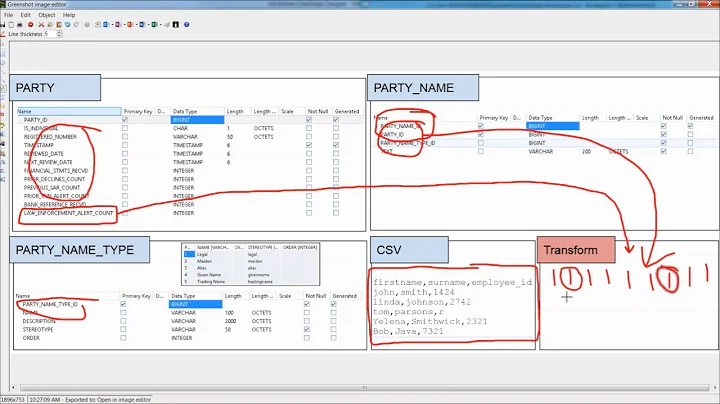Print the image using printer icon
This screenshot has width=720, height=404.
click(20, 25)
